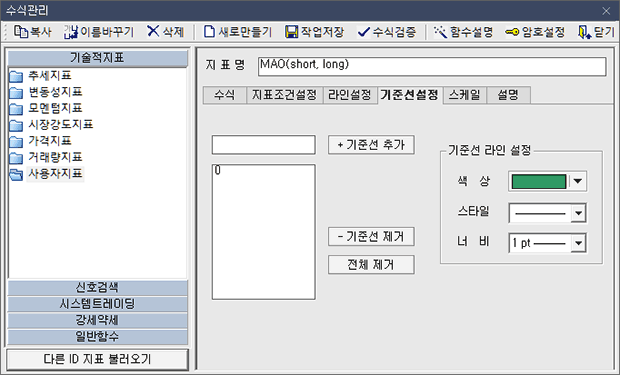This screenshot has width=620, height=375.
Task: Click + 기준선 추가 button
Action: [x=371, y=145]
